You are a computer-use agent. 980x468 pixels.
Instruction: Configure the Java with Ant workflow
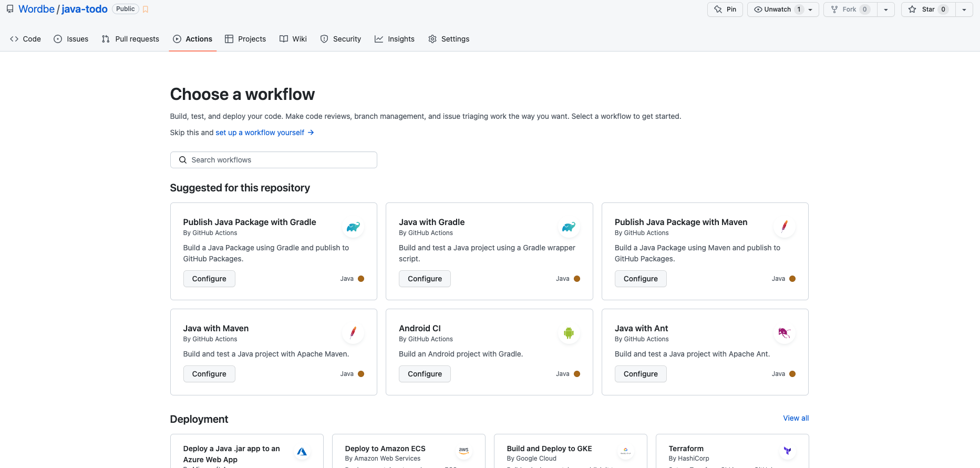coord(641,374)
